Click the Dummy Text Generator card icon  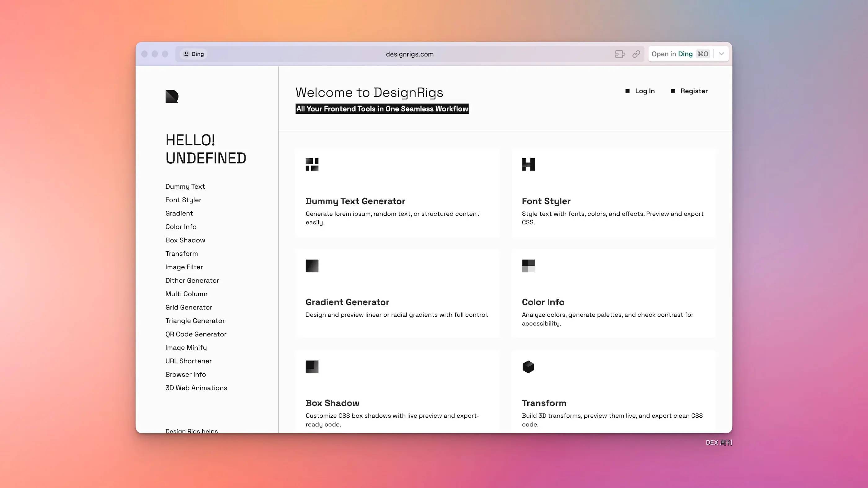point(312,165)
